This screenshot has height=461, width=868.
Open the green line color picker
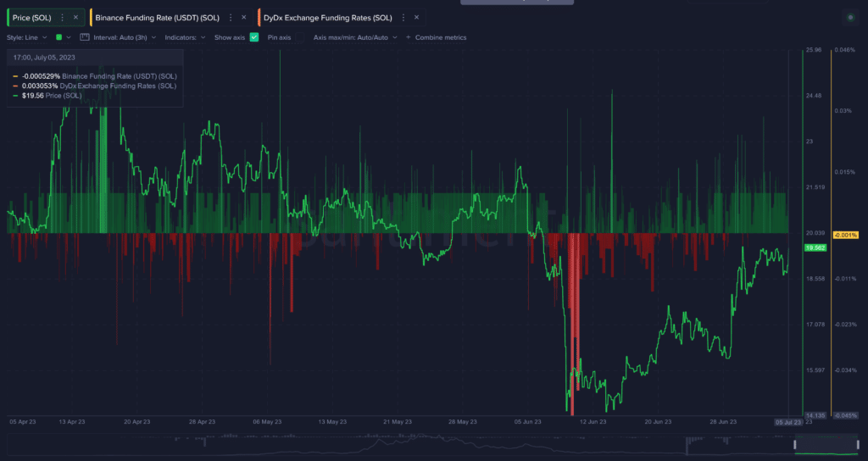(63, 37)
